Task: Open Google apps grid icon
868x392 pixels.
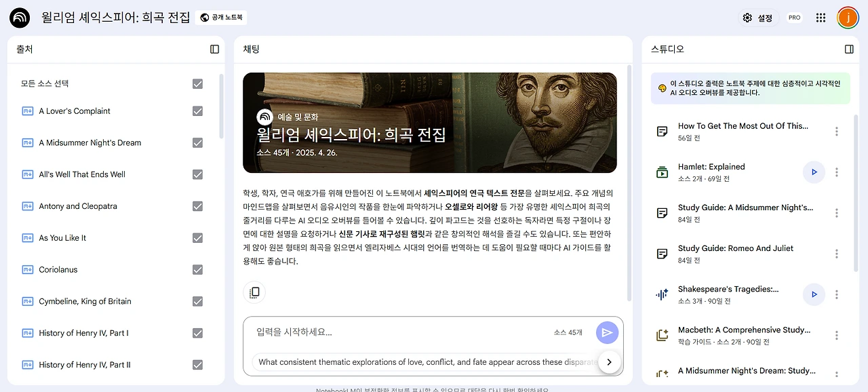Action: pyautogui.click(x=821, y=18)
